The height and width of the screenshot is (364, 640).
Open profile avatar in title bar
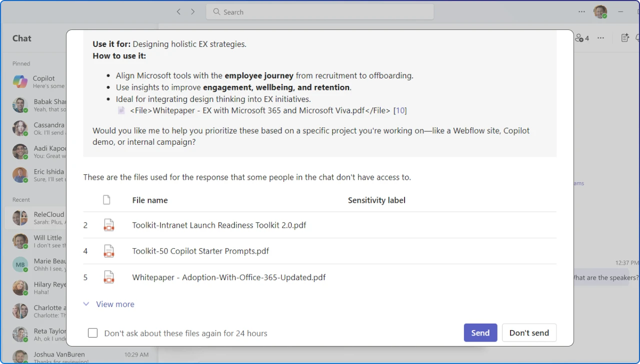tap(600, 11)
